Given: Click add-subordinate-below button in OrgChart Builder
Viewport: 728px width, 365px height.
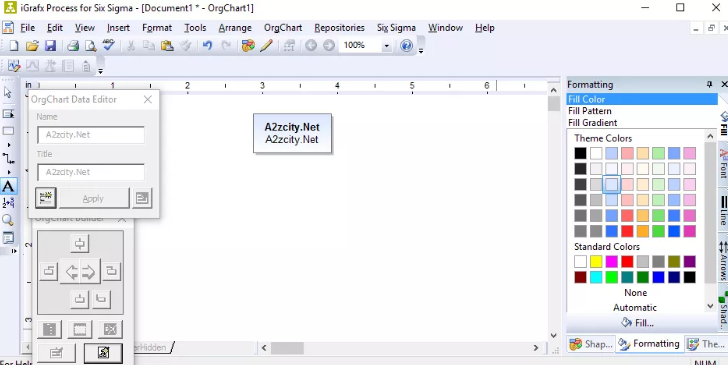Looking at the screenshot, I should pos(80,299).
